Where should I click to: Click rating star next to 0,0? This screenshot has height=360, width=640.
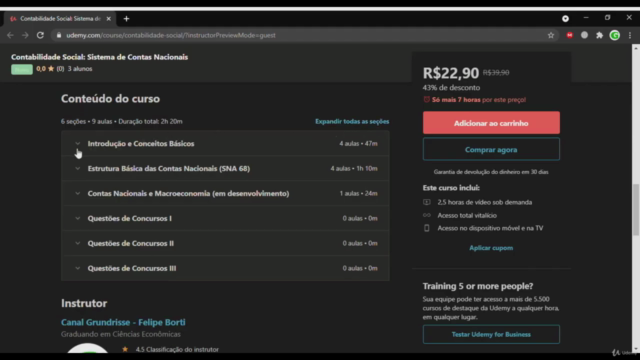click(x=51, y=69)
